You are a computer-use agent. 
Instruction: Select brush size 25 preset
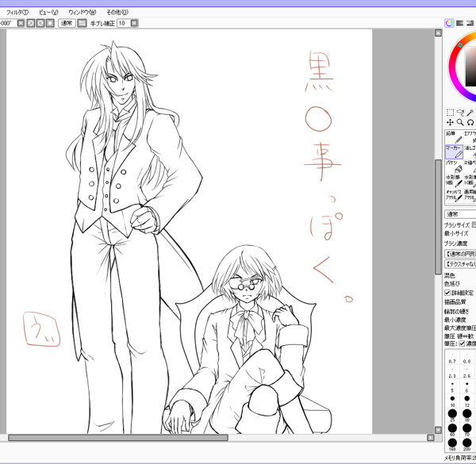click(452, 415)
